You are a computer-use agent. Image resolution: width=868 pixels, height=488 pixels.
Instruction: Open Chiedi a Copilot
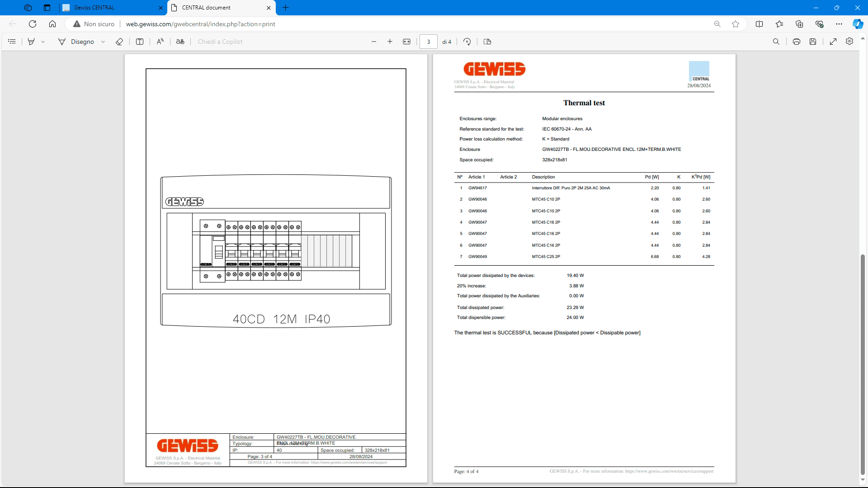(x=220, y=42)
